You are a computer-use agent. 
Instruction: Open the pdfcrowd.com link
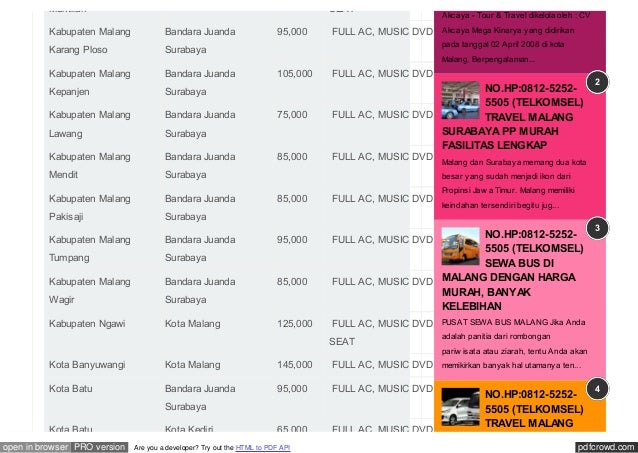tap(606, 447)
